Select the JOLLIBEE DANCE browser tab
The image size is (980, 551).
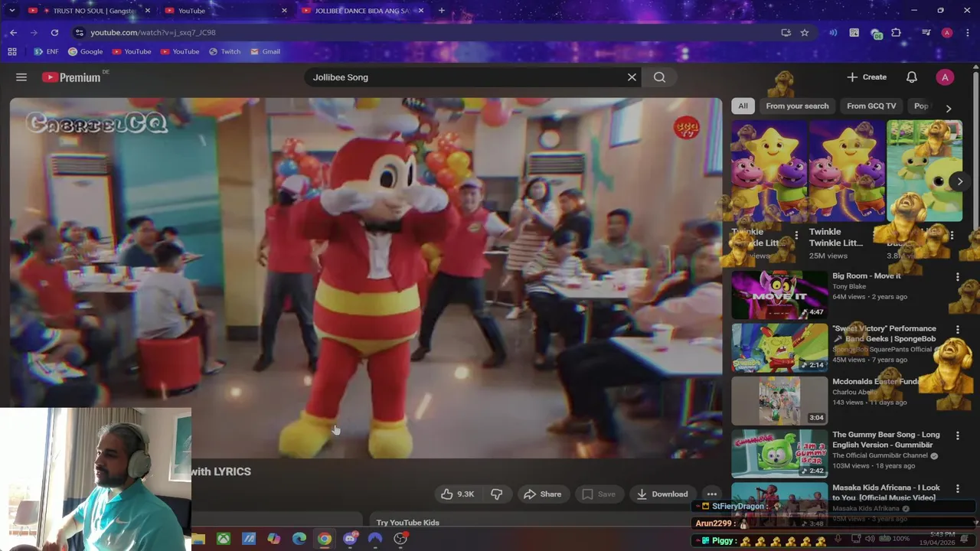pos(361,11)
